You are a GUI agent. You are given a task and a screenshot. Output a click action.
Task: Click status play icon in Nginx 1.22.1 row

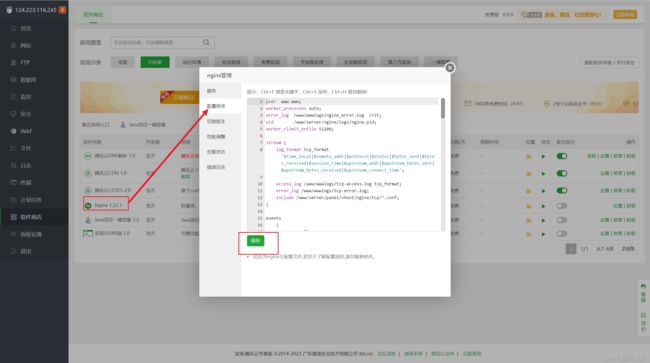(x=543, y=206)
